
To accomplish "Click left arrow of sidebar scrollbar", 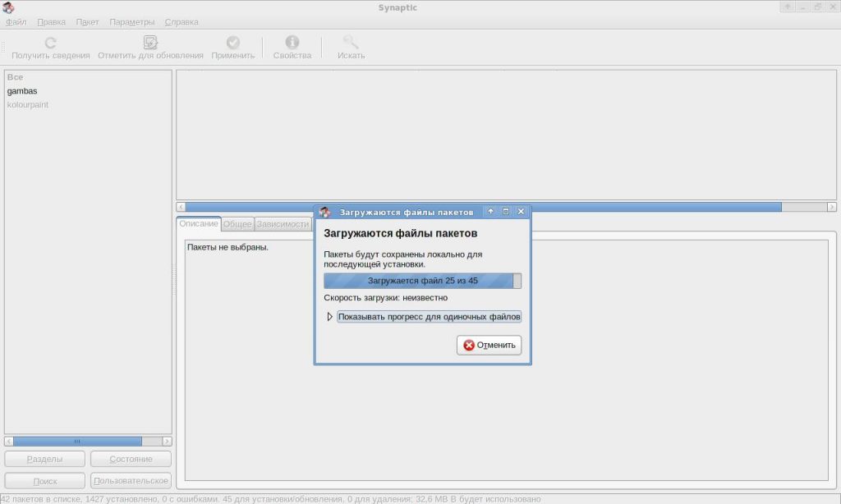I will click(x=8, y=442).
